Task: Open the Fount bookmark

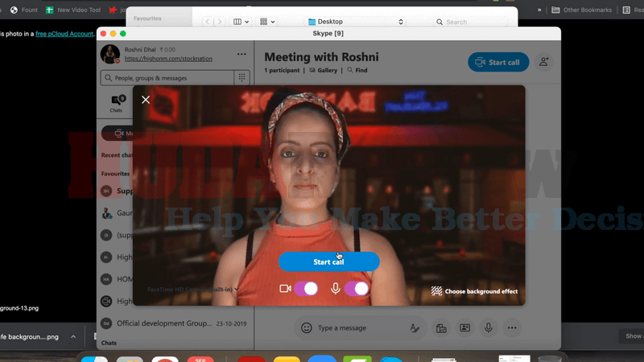Action: pos(24,10)
